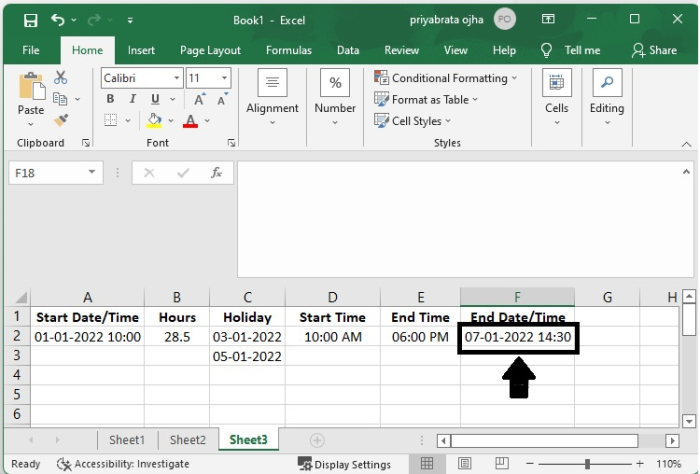Apply yellow fill color bucket
Screen dimensions: 700x474
(x=154, y=121)
